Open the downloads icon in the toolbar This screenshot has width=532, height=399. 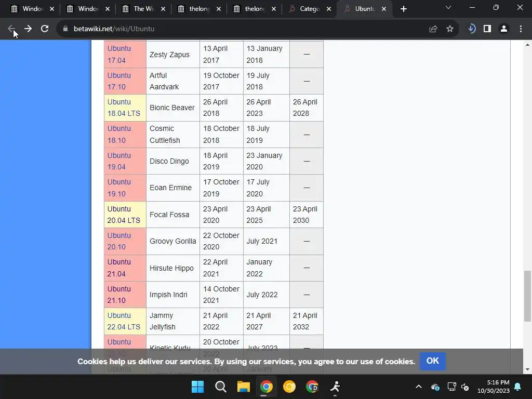pyautogui.click(x=472, y=29)
